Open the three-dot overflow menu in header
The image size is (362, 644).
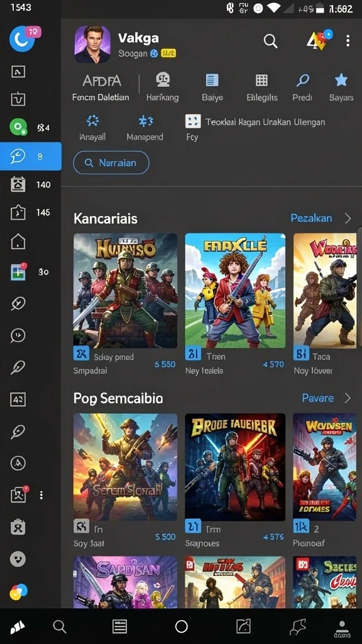(348, 41)
